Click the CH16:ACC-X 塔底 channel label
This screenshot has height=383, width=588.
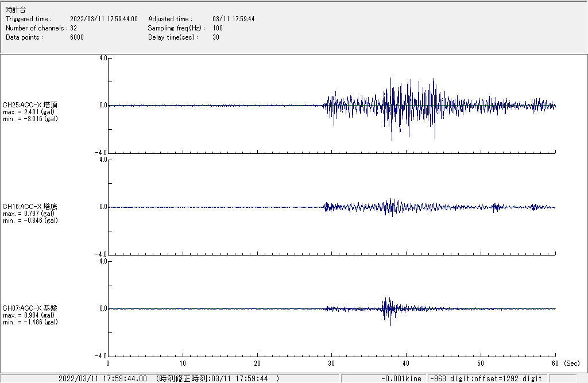tap(30, 206)
